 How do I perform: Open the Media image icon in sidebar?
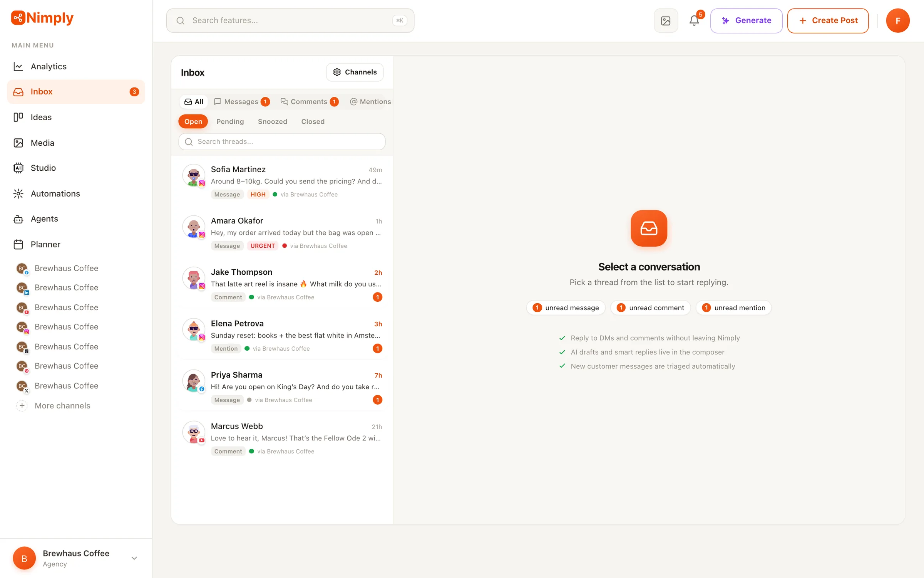[18, 143]
